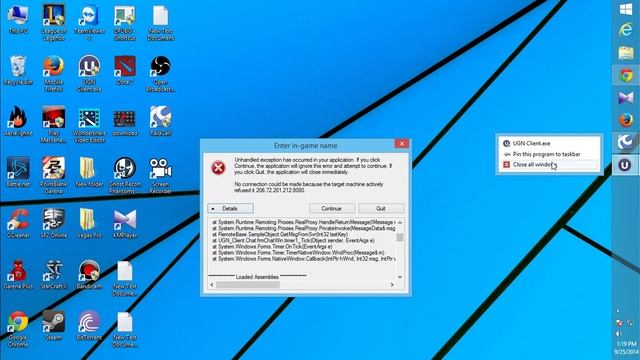The height and width of the screenshot is (360, 640).
Task: Select the text document beside BitTorrent
Action: [124, 329]
